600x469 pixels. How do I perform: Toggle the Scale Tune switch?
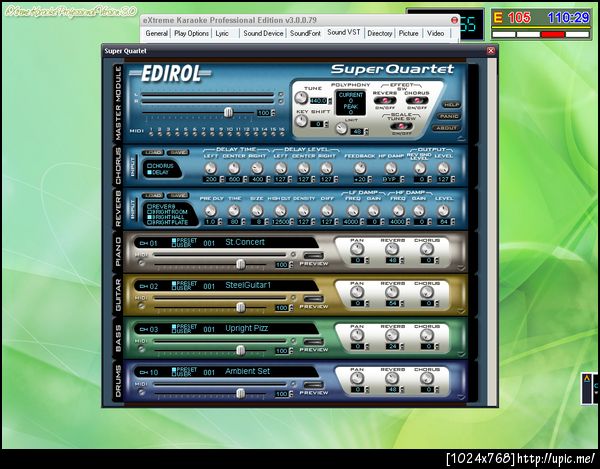pyautogui.click(x=401, y=126)
